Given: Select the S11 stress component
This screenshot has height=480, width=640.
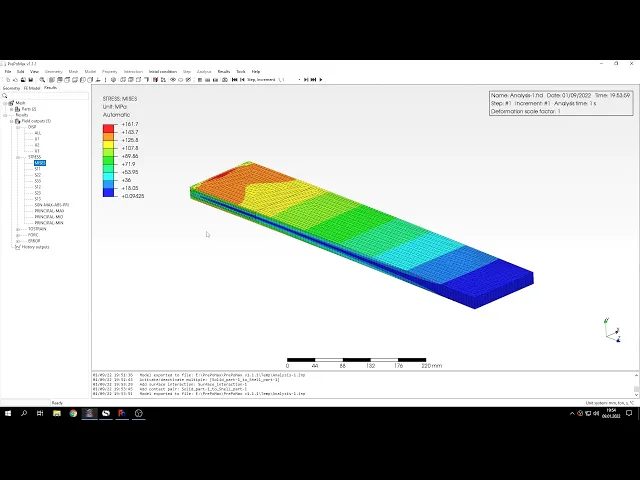Looking at the screenshot, I should (38, 169).
